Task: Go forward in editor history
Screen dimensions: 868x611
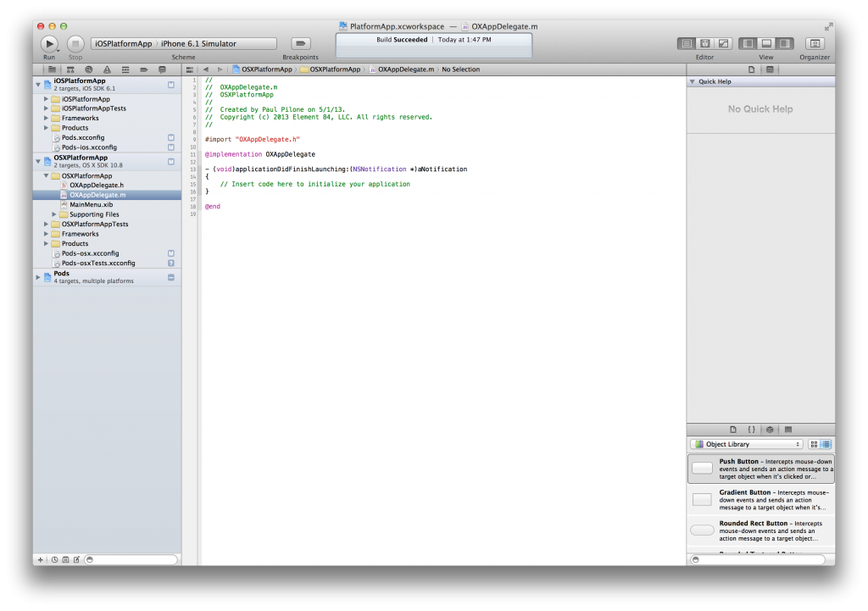Action: point(220,69)
